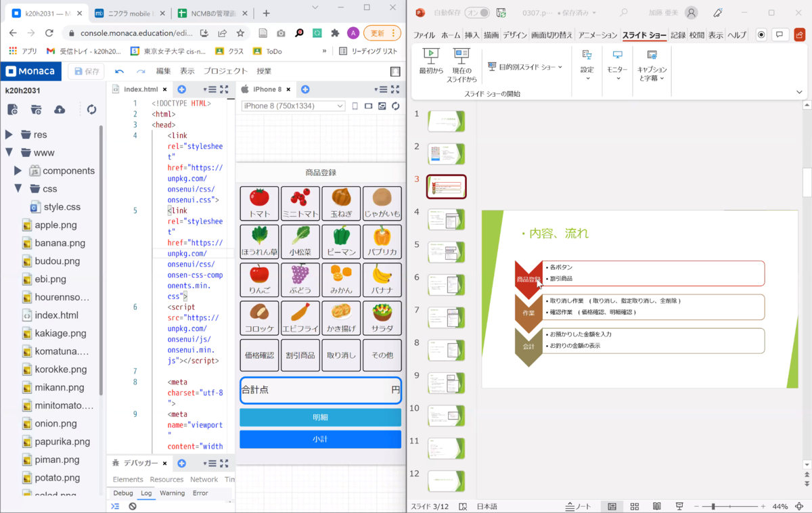
Task: Click the 合計点 input field
Action: (320, 390)
